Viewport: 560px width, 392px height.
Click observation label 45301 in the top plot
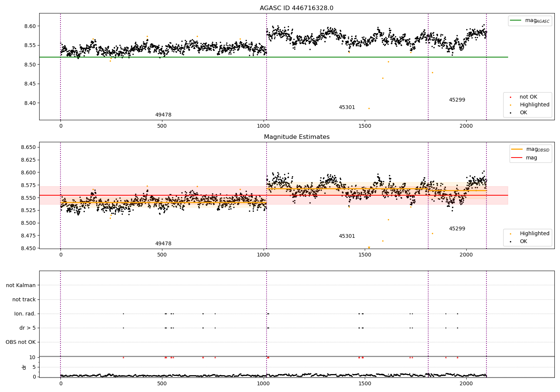point(347,108)
